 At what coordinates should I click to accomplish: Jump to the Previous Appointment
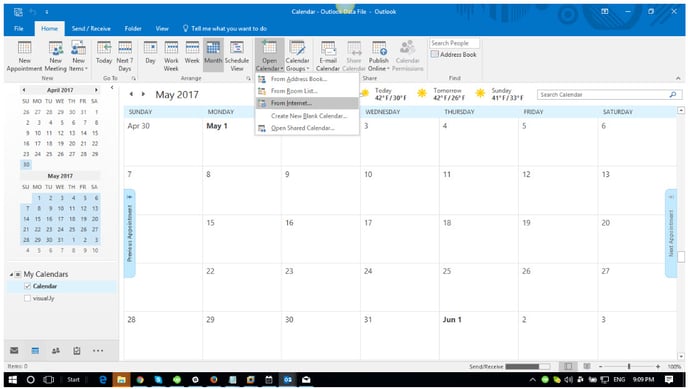point(129,233)
